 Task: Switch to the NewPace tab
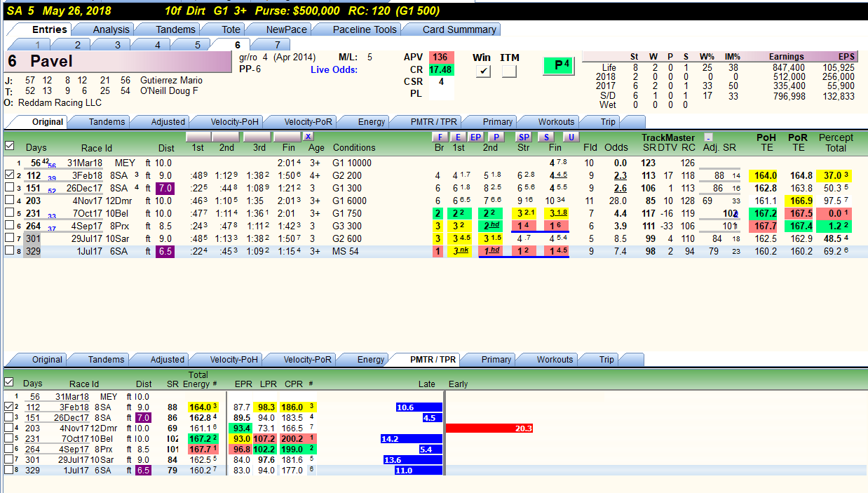click(x=286, y=29)
